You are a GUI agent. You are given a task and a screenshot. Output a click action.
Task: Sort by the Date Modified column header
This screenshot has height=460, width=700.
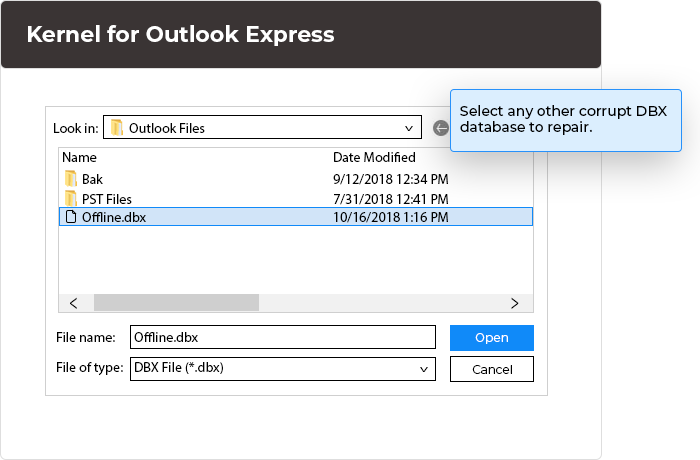374,157
